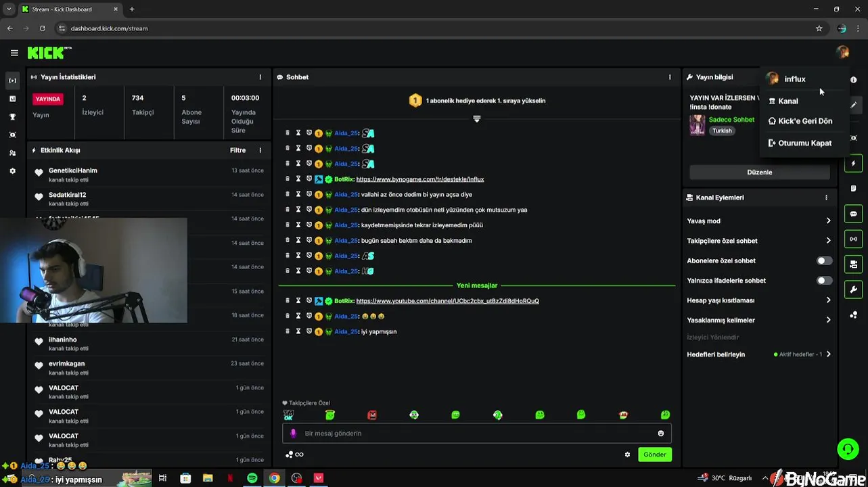This screenshot has height=487, width=868.
Task: Click the pencil edit icon in the right bar
Action: pyautogui.click(x=854, y=105)
